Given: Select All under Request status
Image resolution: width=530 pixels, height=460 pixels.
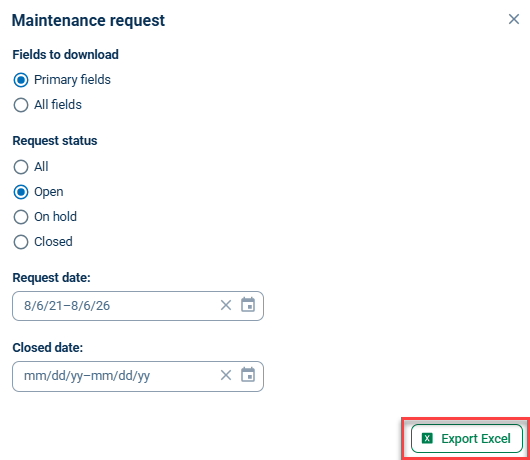Looking at the screenshot, I should coord(21,167).
